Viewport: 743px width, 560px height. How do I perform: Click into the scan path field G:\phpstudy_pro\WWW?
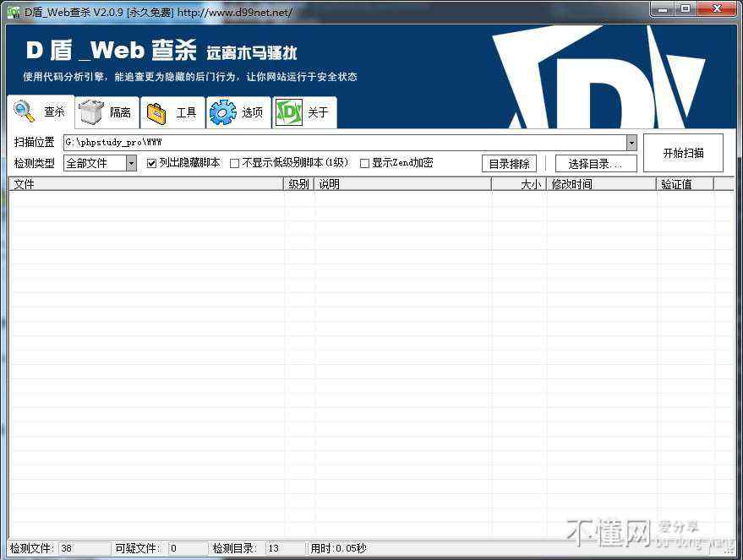pyautogui.click(x=345, y=142)
